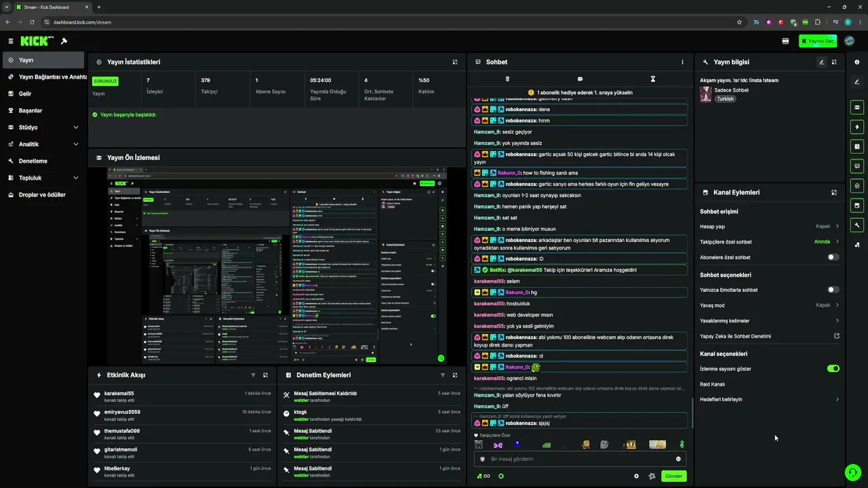Open Denetleme in the sidebar
This screenshot has width=868, height=488.
tap(44, 161)
